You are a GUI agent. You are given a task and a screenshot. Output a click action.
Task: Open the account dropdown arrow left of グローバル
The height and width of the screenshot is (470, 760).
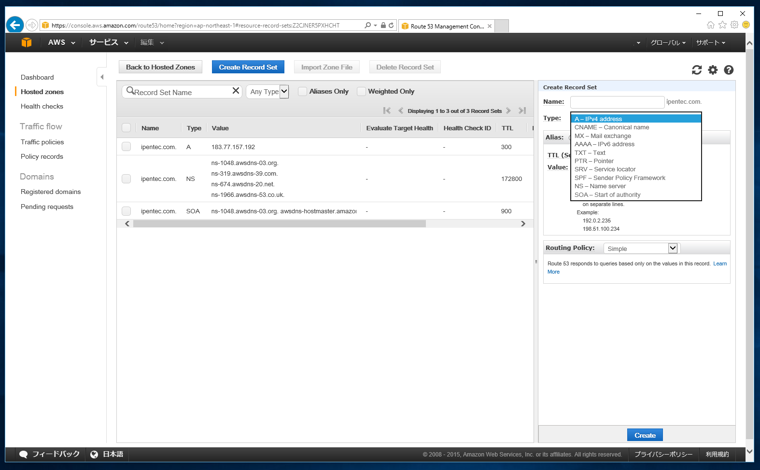638,43
